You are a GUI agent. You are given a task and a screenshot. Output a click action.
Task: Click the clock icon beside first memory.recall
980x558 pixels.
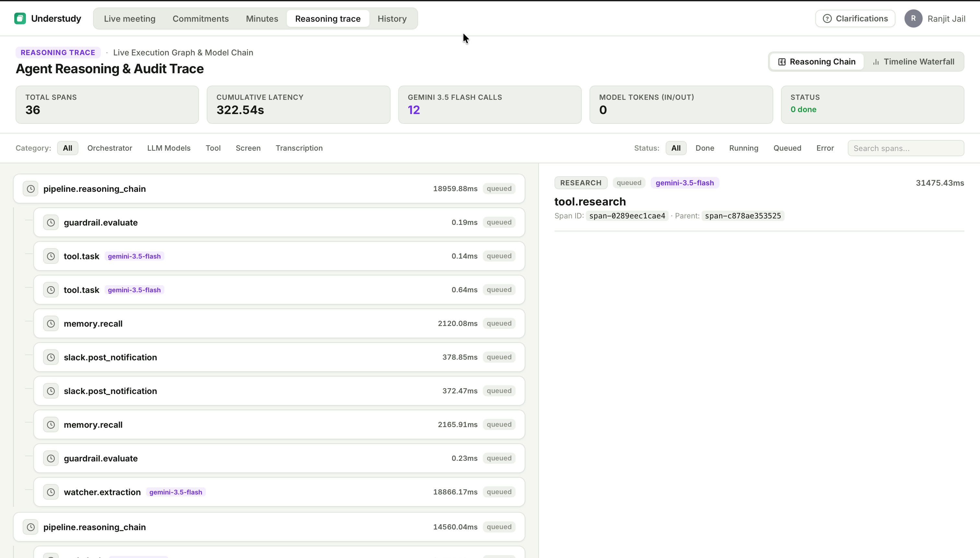click(x=51, y=323)
